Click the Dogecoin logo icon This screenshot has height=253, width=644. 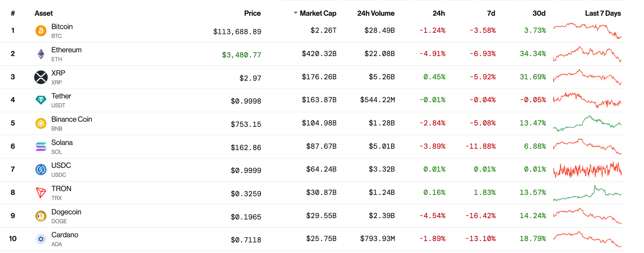tap(41, 216)
